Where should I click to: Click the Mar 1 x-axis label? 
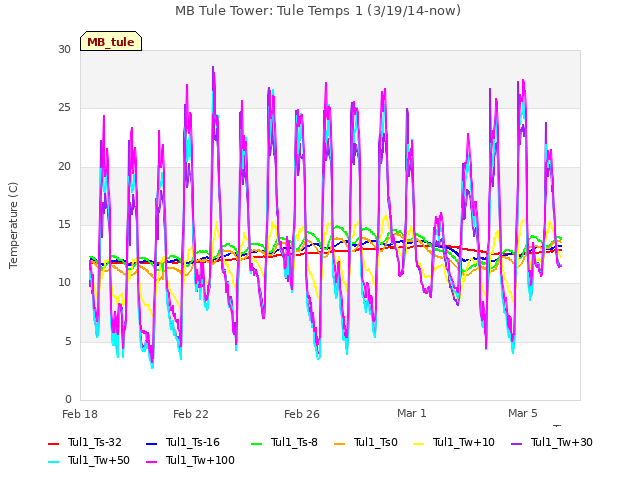pyautogui.click(x=412, y=413)
